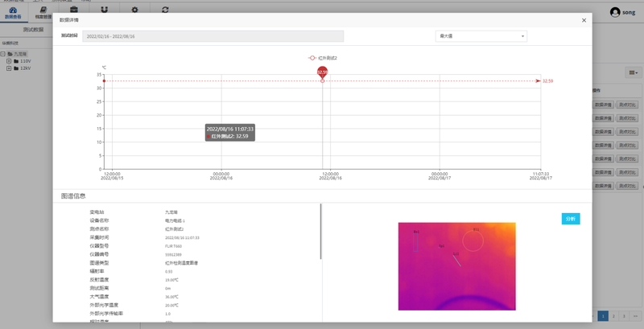Image resolution: width=644 pixels, height=329 pixels.
Task: Close the 数据详情 dialog
Action: 584,20
